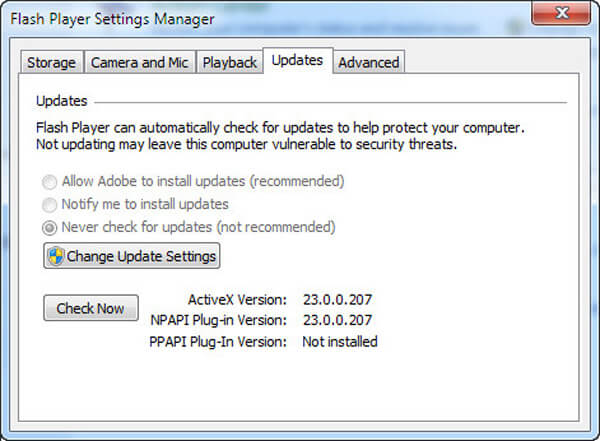Select the Playback tab
Image resolution: width=600 pixels, height=441 pixels.
click(x=230, y=62)
